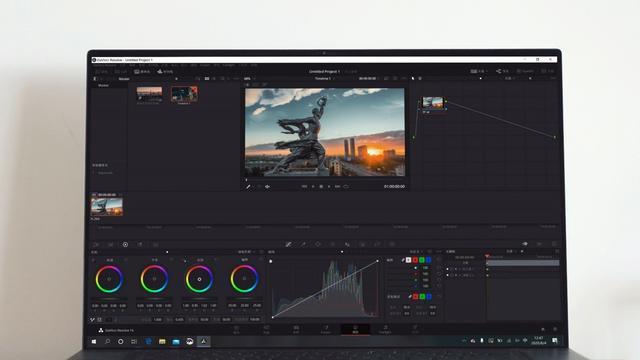Toggle the green channel curve button
The height and width of the screenshot is (360, 640).
422,260
